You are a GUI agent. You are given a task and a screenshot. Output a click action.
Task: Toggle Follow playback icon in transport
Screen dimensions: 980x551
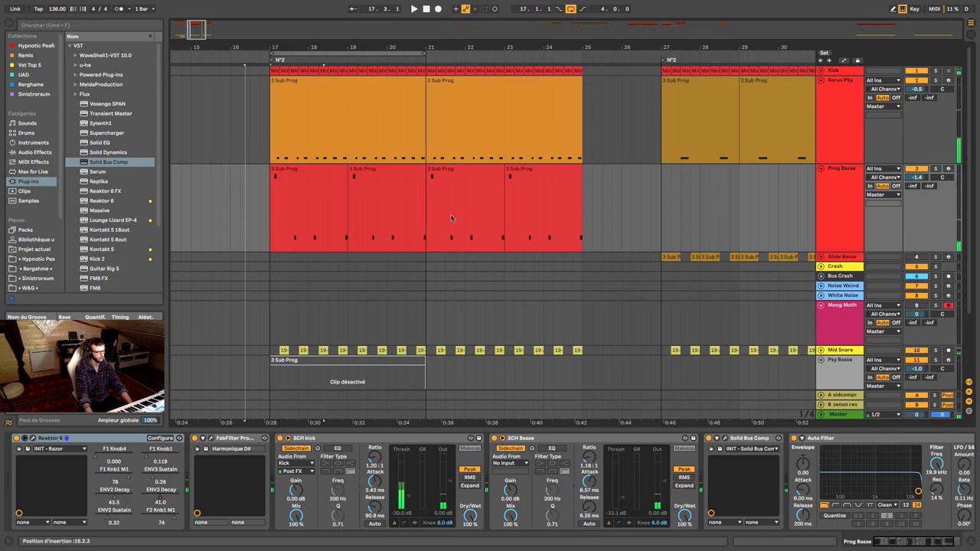tap(353, 9)
